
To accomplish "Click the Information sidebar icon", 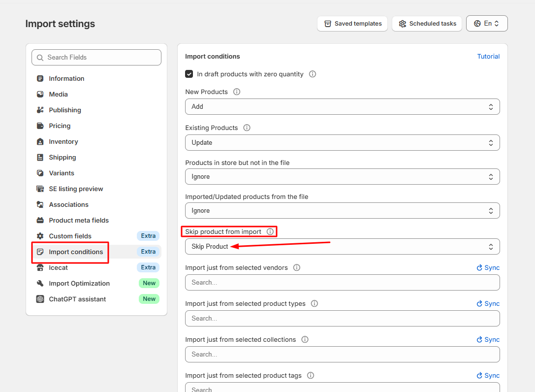I will click(40, 78).
